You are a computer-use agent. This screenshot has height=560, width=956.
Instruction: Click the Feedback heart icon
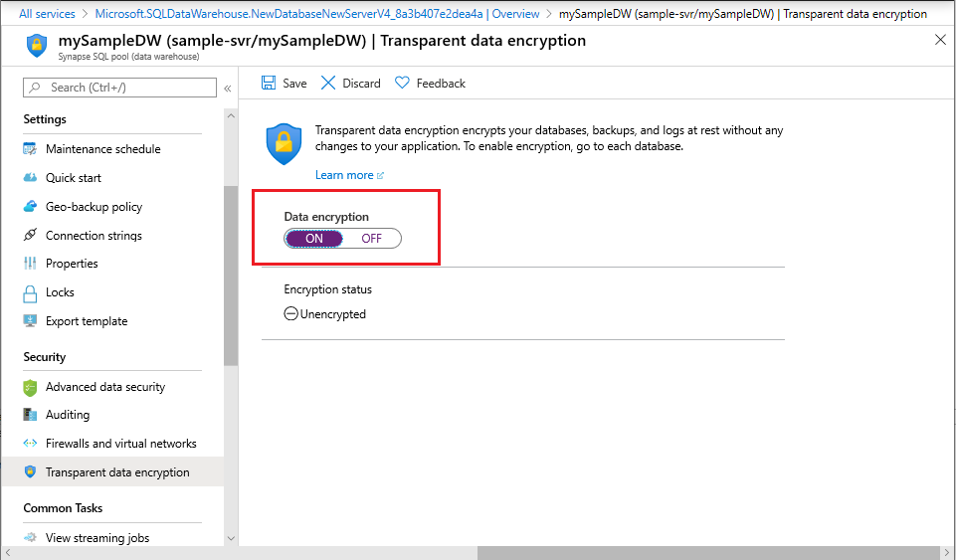pos(403,83)
